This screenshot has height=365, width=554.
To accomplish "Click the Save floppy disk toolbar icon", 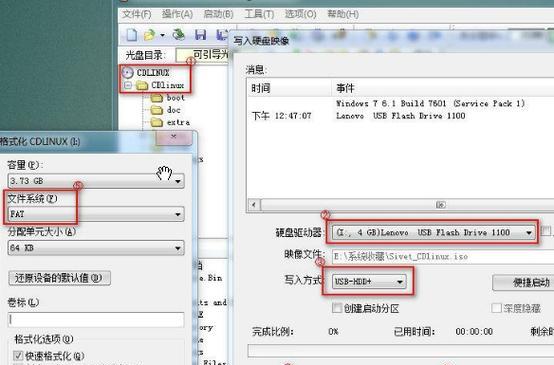I will pyautogui.click(x=201, y=35).
